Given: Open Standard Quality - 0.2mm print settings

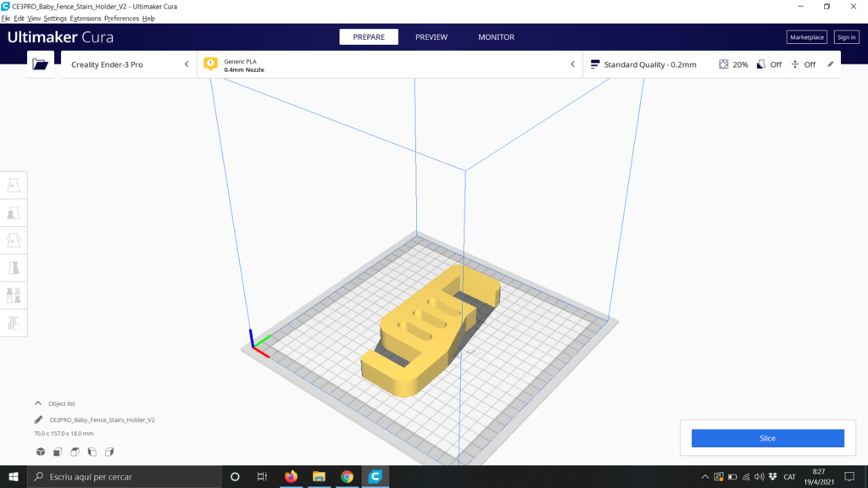Looking at the screenshot, I should [711, 64].
